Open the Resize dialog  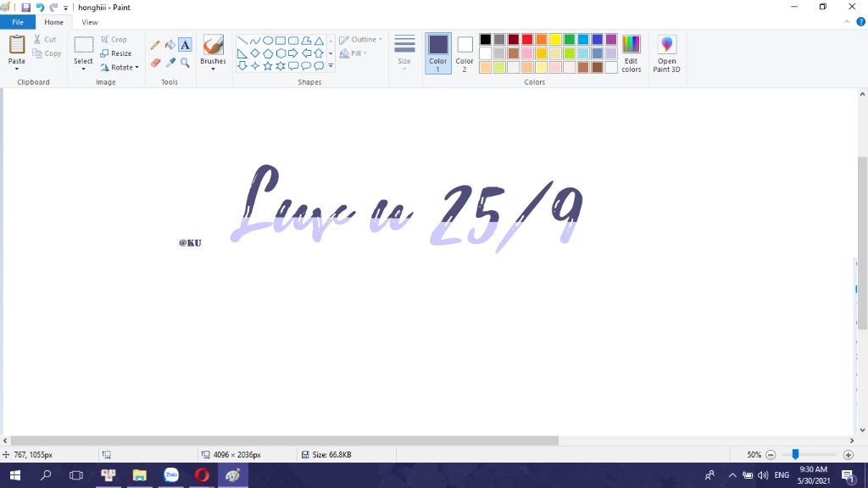115,53
